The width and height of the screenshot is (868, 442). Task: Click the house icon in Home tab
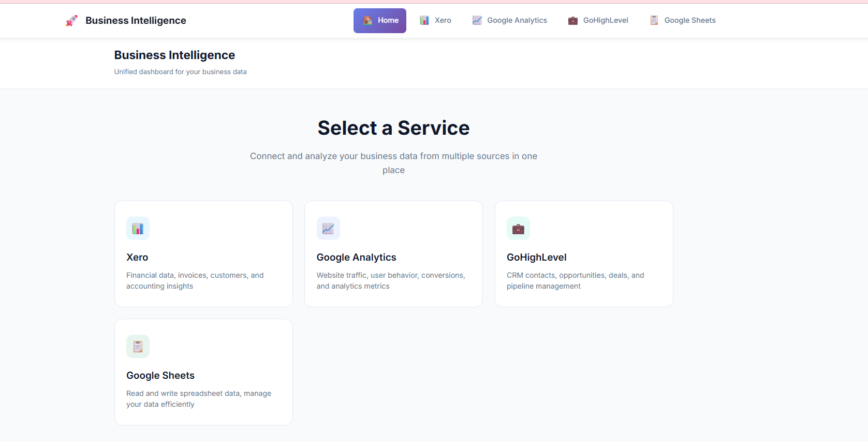367,20
